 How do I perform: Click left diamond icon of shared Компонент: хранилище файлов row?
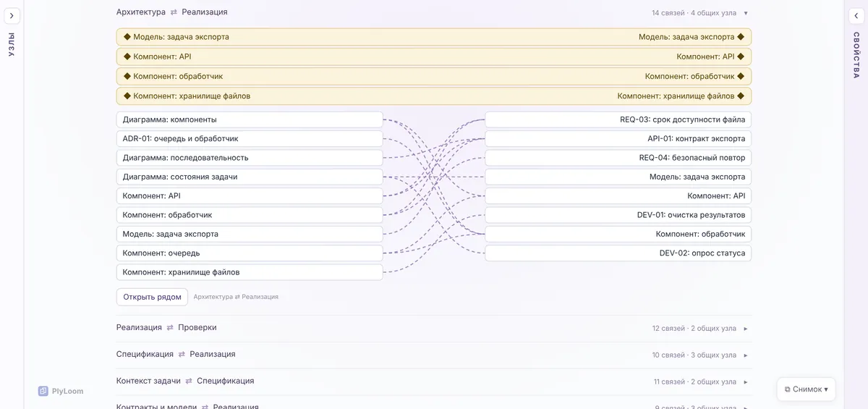127,96
